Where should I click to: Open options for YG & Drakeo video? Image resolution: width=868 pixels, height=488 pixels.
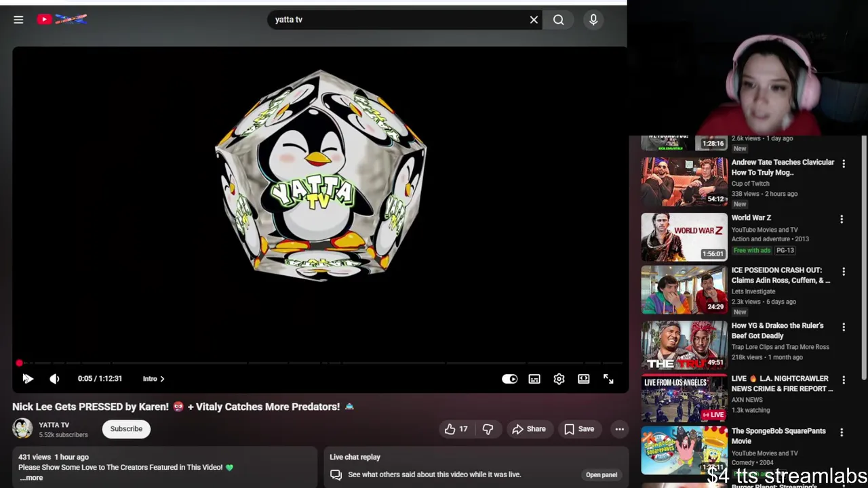tap(844, 327)
